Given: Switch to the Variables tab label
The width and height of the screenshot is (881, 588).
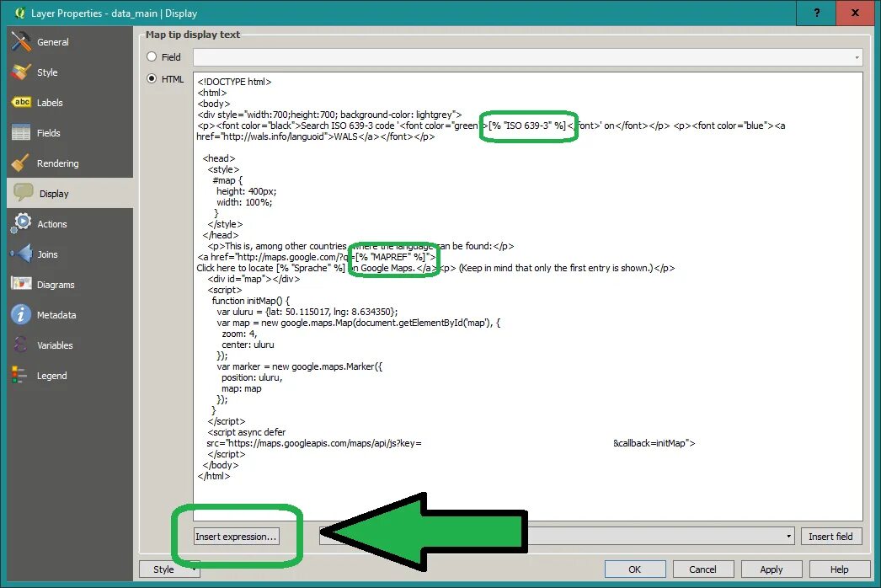Looking at the screenshot, I should pos(55,345).
